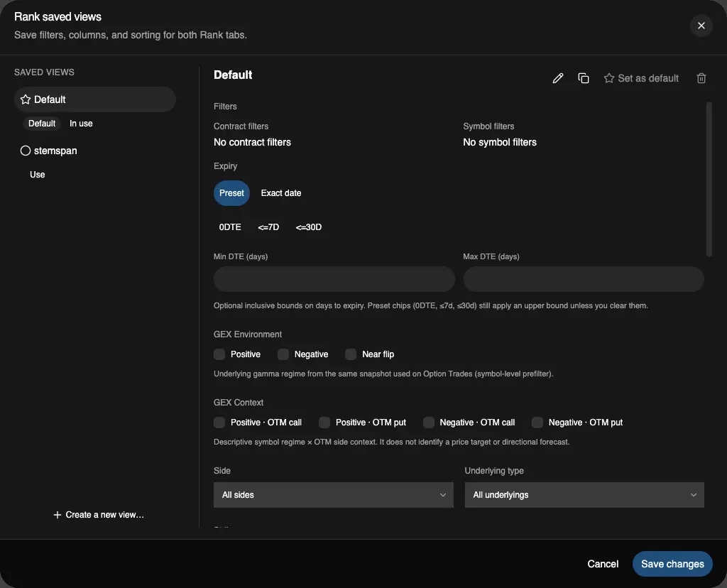Image resolution: width=727 pixels, height=588 pixels.
Task: Click Save changes button
Action: click(x=672, y=564)
